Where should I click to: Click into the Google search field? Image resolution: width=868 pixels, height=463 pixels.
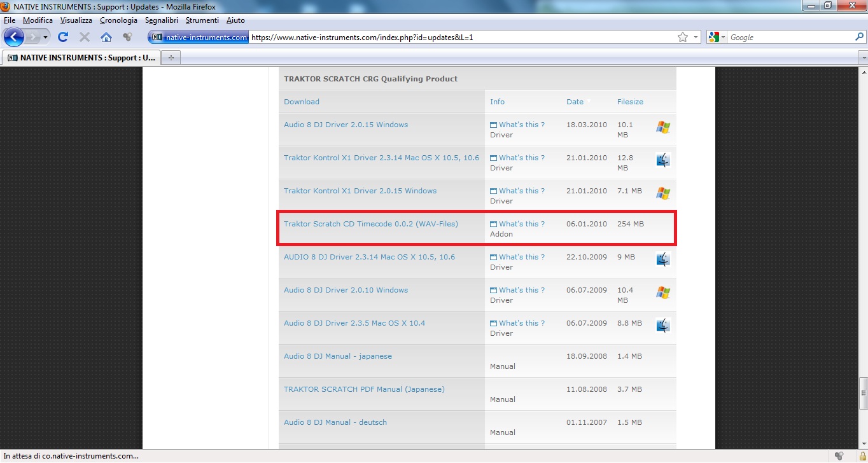pos(790,38)
